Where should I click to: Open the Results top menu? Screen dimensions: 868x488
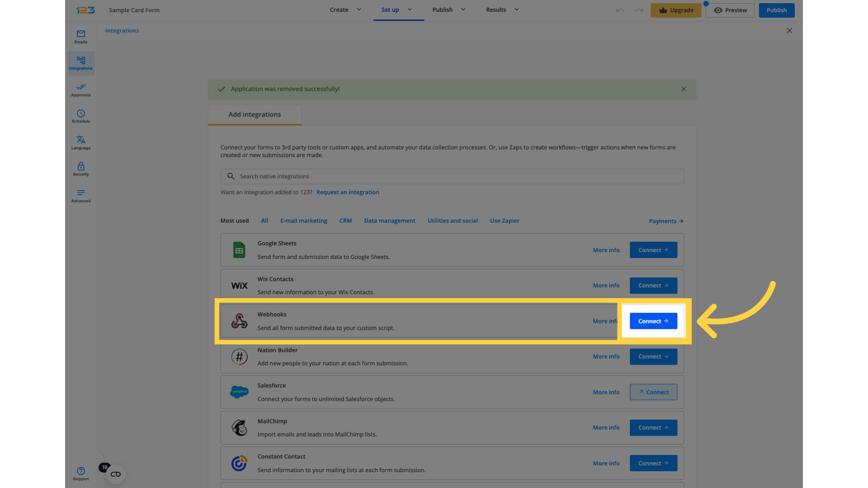(x=496, y=9)
